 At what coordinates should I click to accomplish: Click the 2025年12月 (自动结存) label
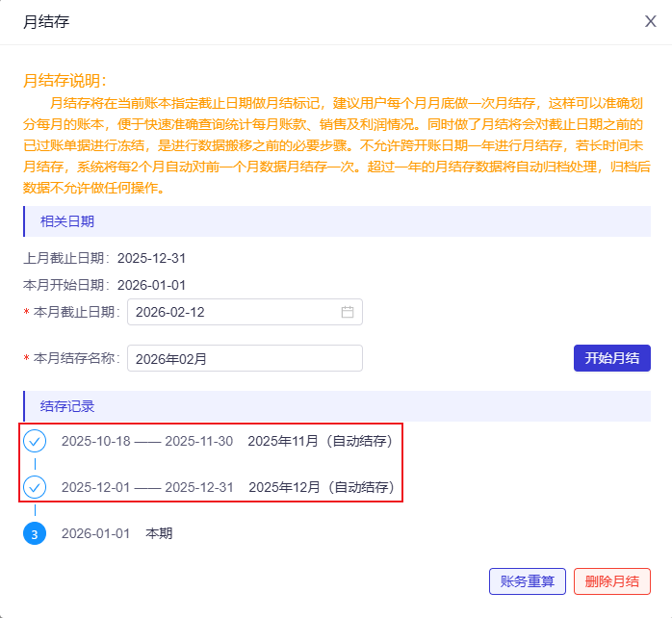coord(322,487)
